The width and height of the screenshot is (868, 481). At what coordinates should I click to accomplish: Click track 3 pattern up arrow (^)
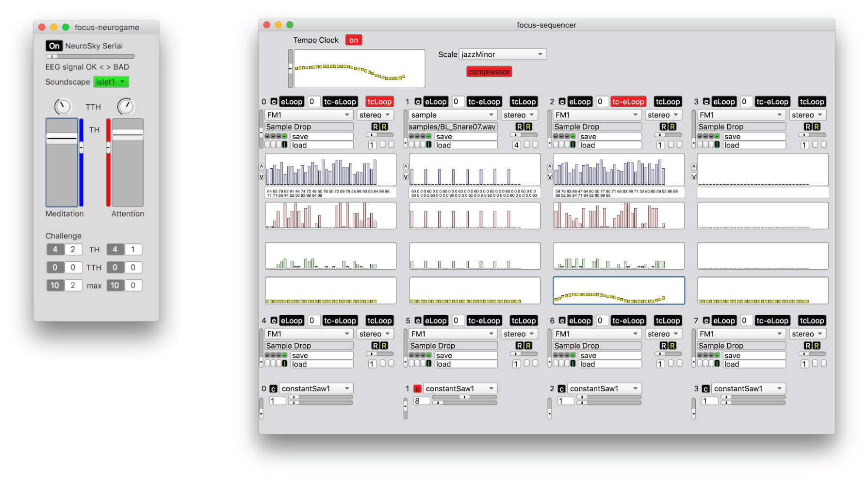[694, 167]
